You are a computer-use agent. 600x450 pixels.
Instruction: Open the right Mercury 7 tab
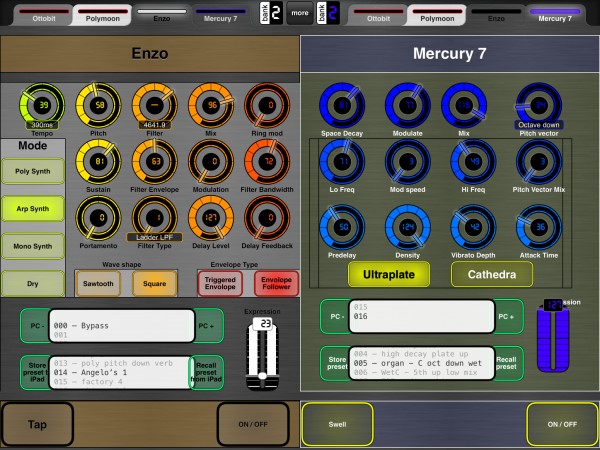(x=555, y=15)
